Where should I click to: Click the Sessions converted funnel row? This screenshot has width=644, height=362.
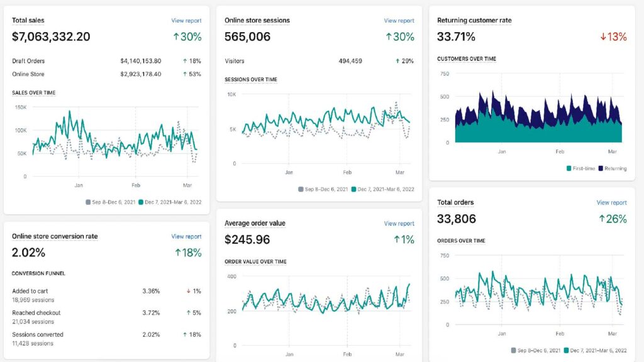click(106, 339)
